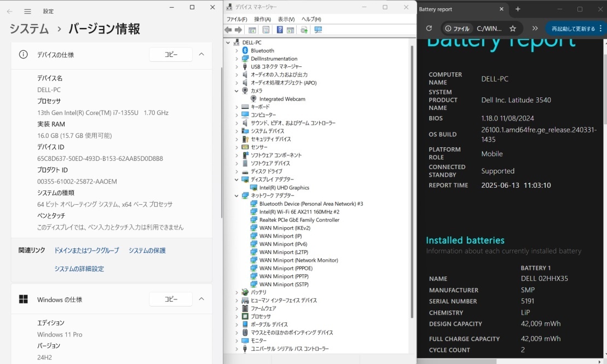Viewport: 607px width, 364px height.
Task: Collapse the カメラ node arrow
Action: click(236, 91)
